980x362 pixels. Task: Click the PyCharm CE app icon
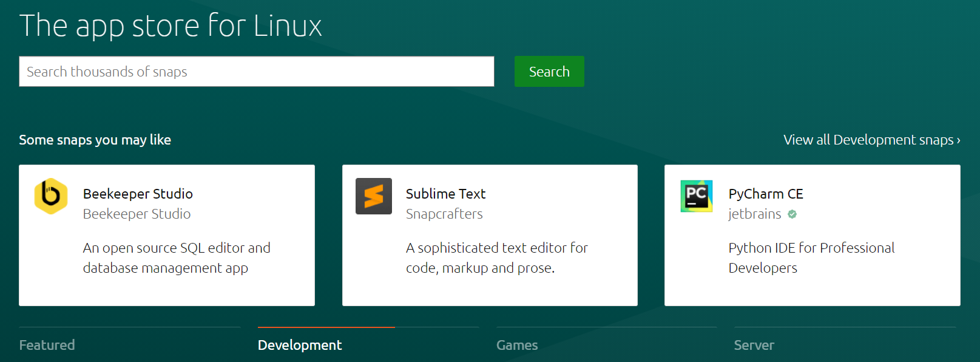pyautogui.click(x=697, y=196)
